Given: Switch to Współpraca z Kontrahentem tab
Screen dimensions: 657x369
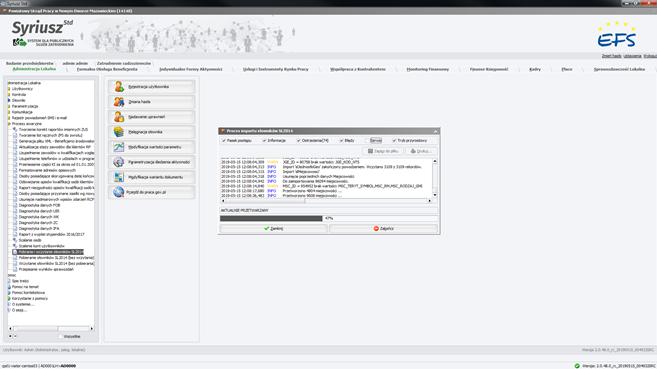Looking at the screenshot, I should (x=357, y=69).
